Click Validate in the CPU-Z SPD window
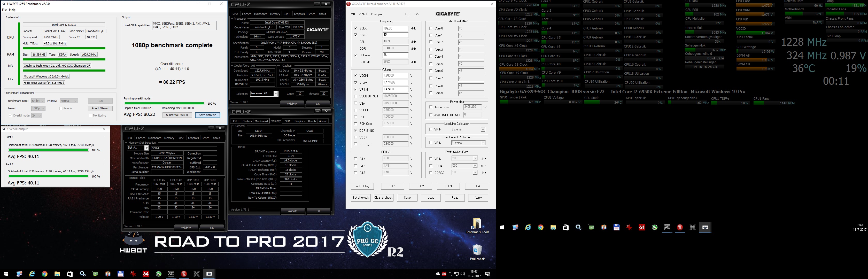 (x=186, y=228)
